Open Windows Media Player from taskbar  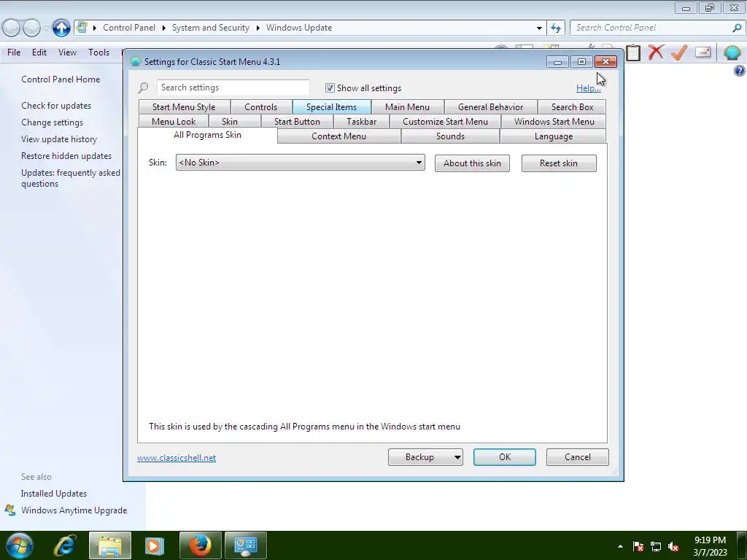(154, 545)
